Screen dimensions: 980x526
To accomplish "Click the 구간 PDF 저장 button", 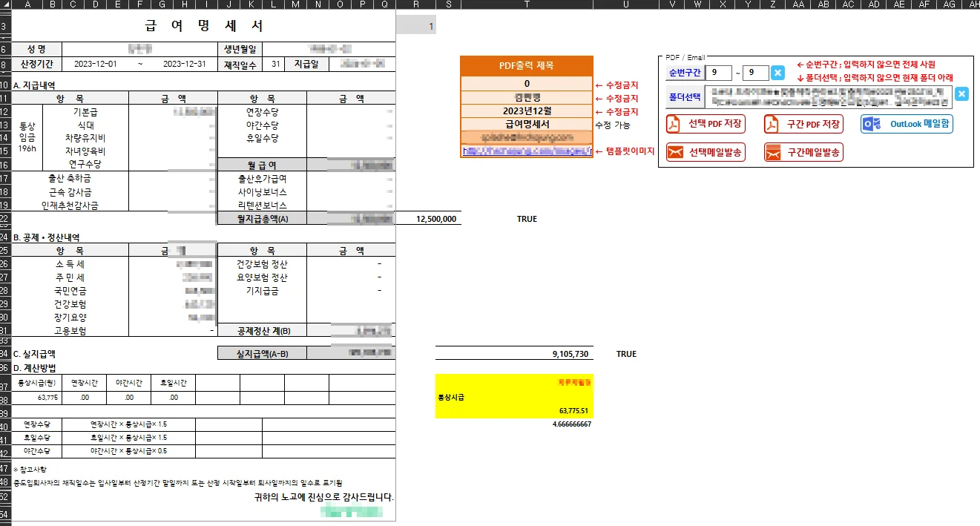I will (x=803, y=124).
